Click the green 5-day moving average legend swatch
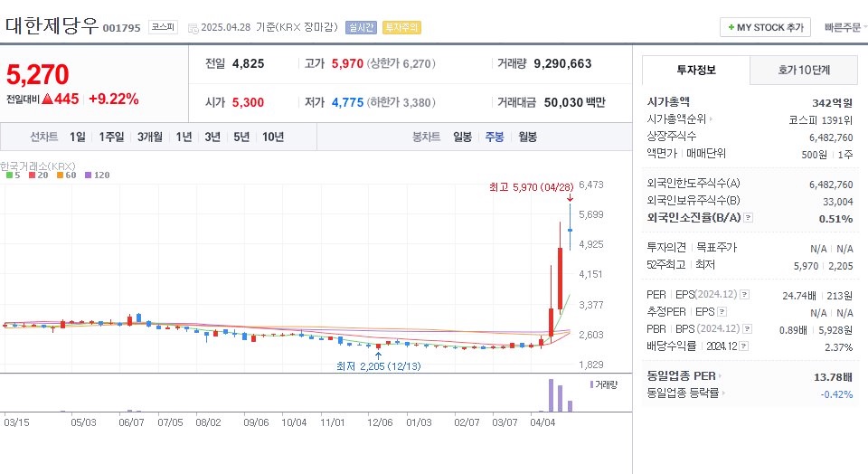This screenshot has width=868, height=474. (x=9, y=175)
